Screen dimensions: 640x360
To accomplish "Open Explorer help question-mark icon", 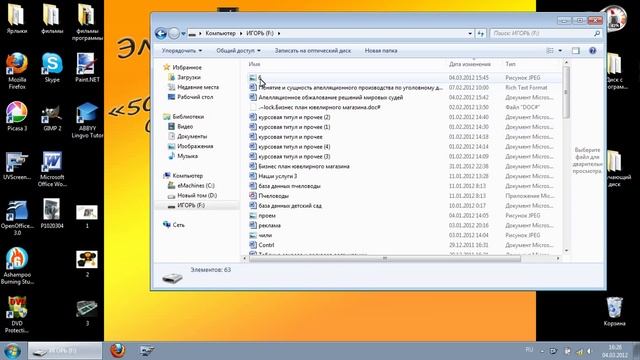I will pyautogui.click(x=593, y=51).
